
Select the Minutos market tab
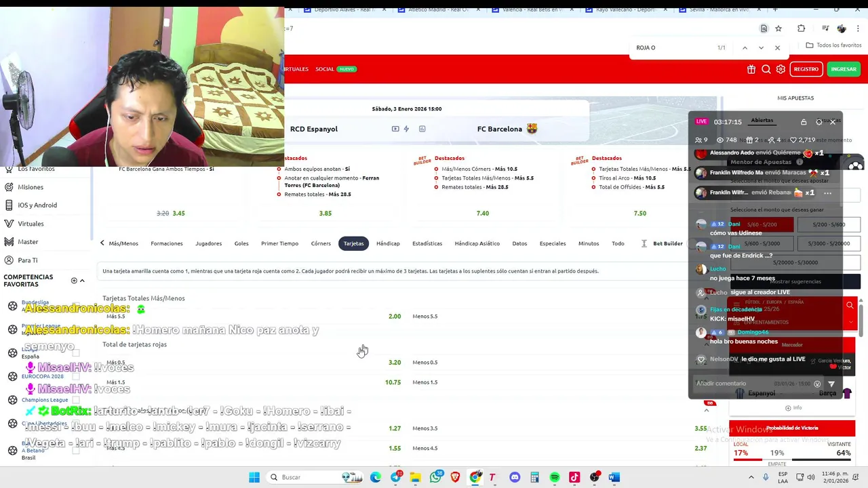tap(589, 243)
